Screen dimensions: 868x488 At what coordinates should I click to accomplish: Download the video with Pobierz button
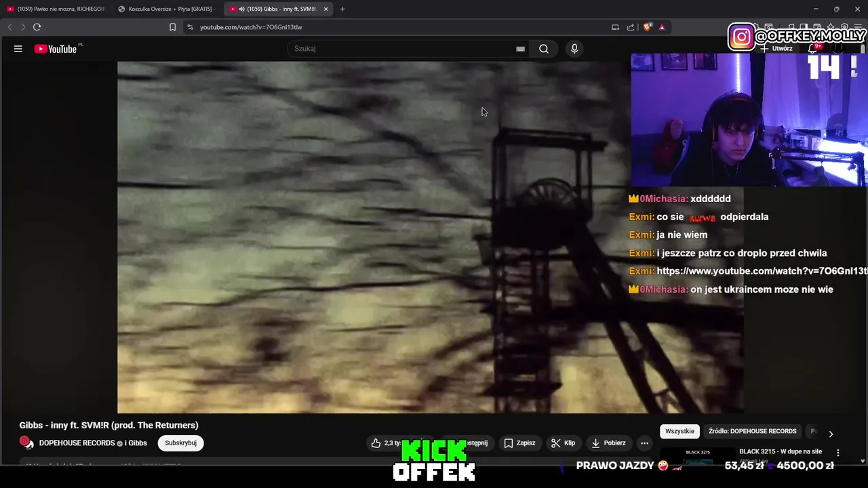(x=609, y=443)
